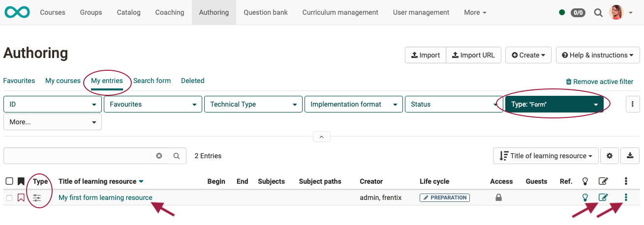This screenshot has height=225, width=644.
Task: Check the box for My first form row
Action: coord(9,198)
